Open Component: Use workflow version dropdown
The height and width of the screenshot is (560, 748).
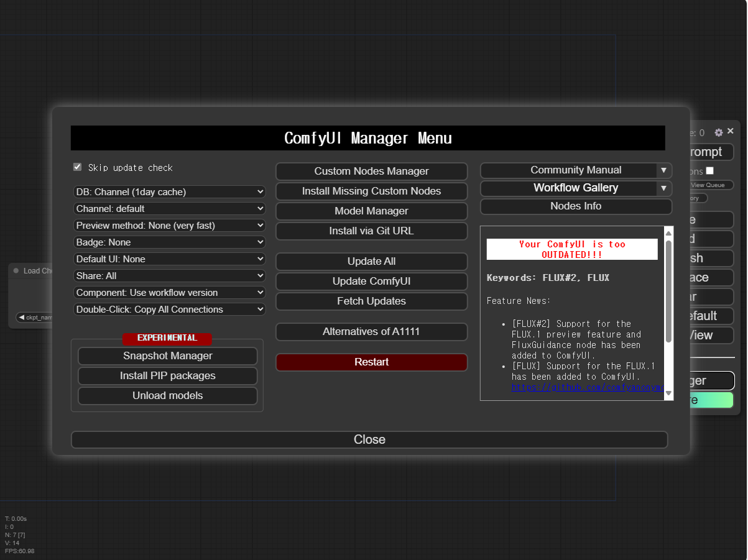pos(169,293)
